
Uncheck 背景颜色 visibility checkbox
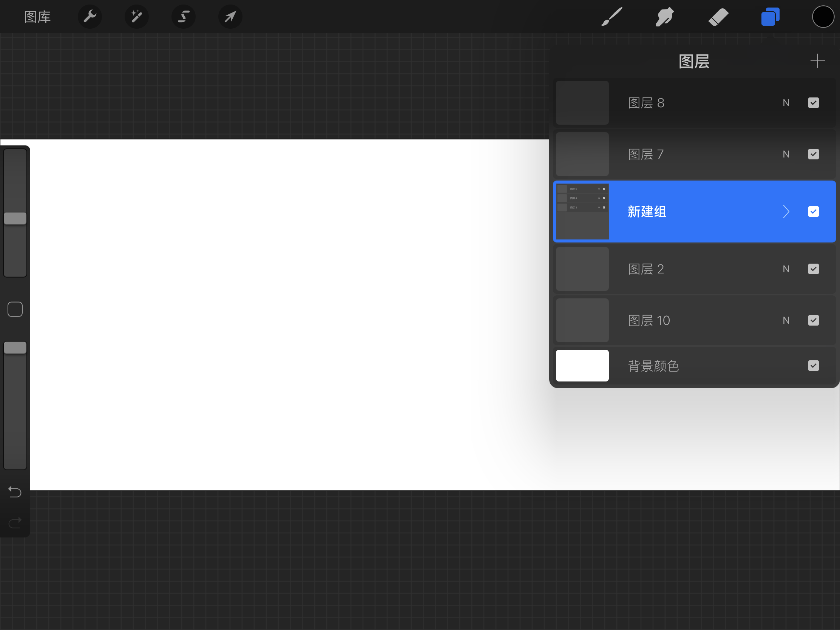(x=814, y=366)
